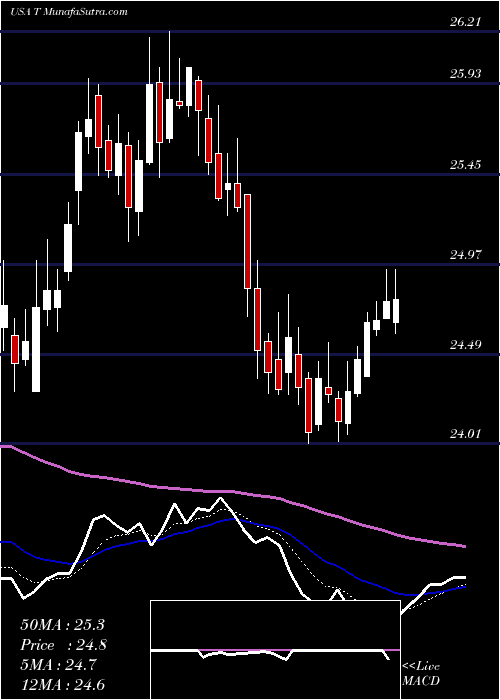Click the 25.45 price level label
Image resolution: width=500 pixels, height=700 pixels.
coord(465,164)
